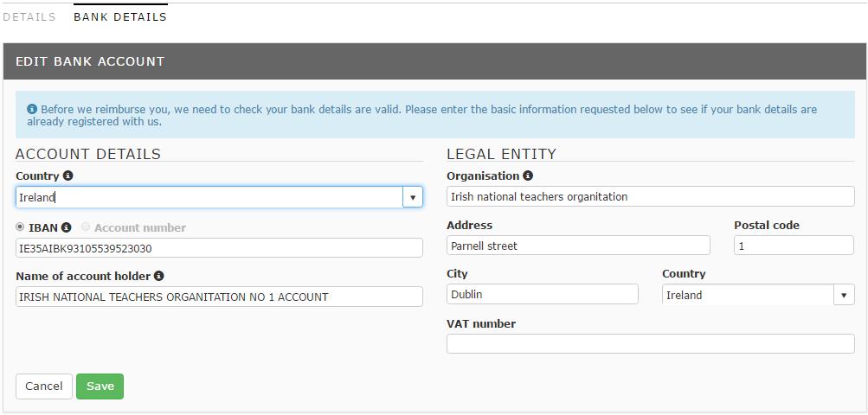Select the IBAN radio button
This screenshot has width=868, height=415.
(x=21, y=227)
